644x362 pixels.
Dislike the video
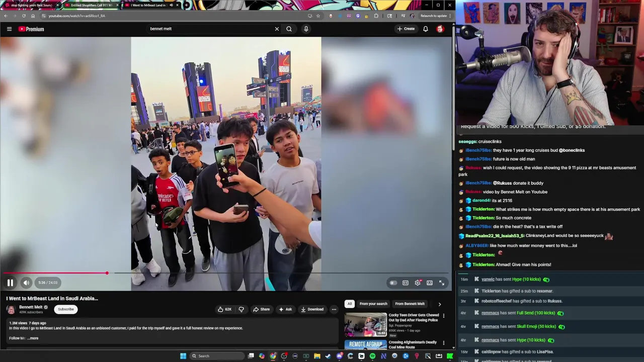[241, 309]
